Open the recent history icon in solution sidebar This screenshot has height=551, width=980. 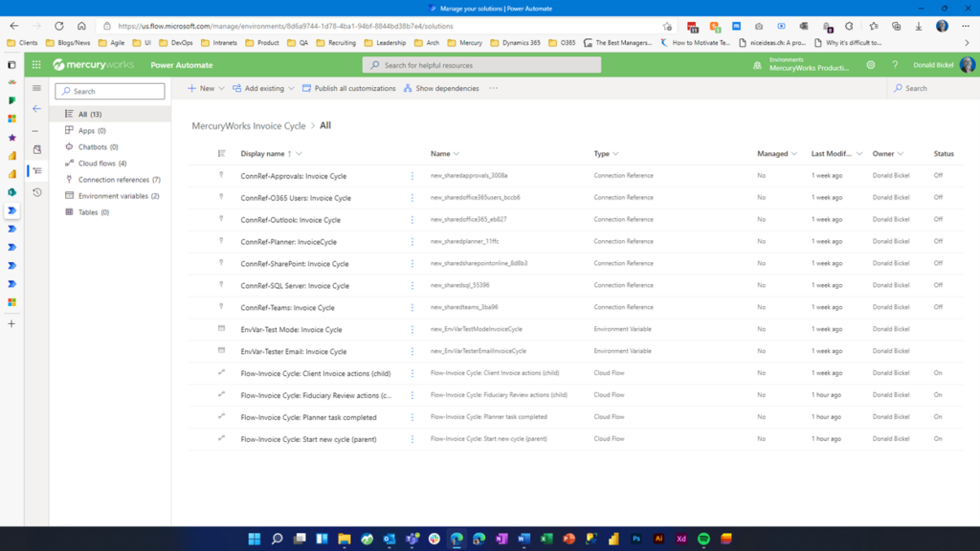pos(36,192)
